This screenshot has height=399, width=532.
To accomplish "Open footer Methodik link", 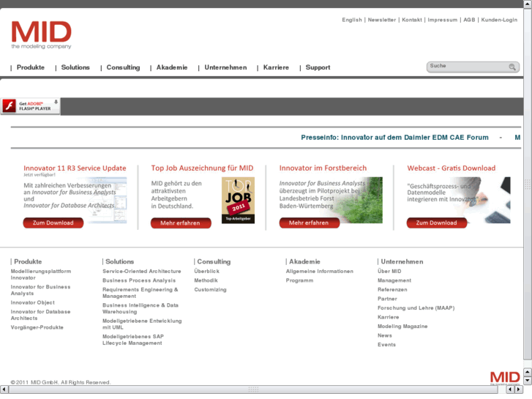I will 206,280.
